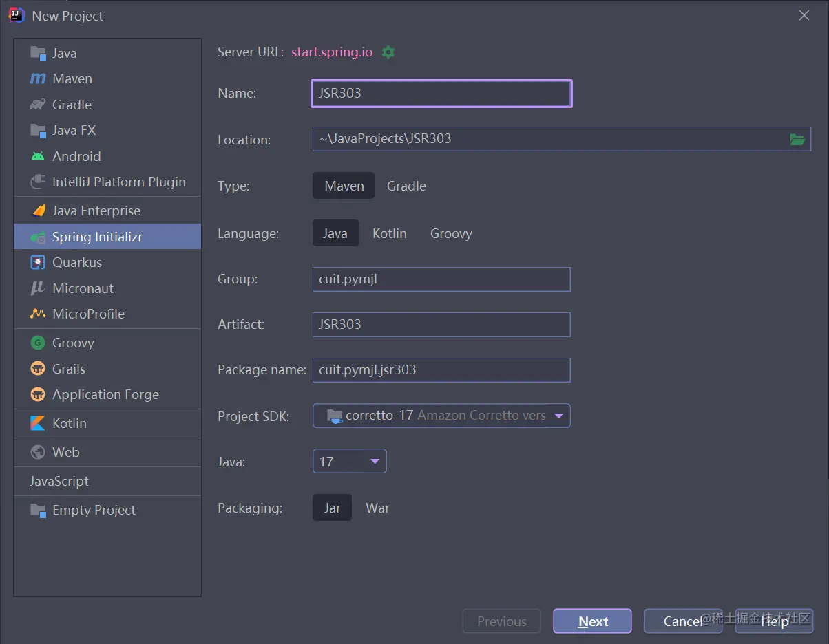Choose Kotlin as language
This screenshot has height=644, width=829.
(x=390, y=233)
